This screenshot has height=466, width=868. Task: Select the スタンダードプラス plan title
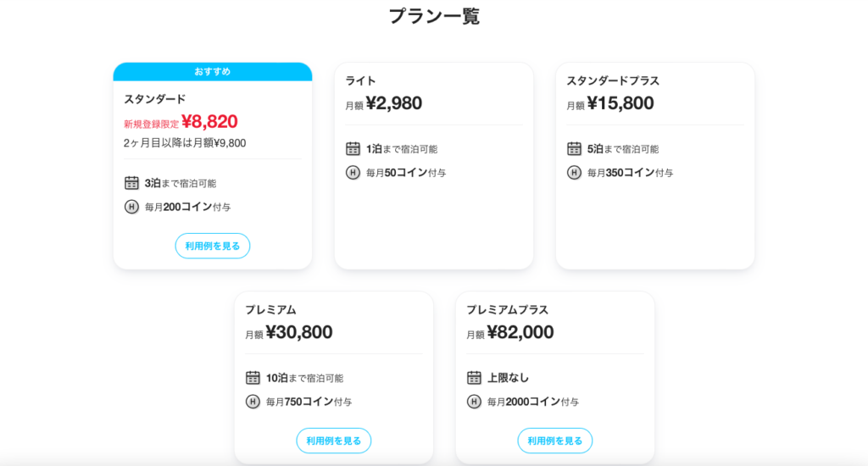(x=613, y=80)
